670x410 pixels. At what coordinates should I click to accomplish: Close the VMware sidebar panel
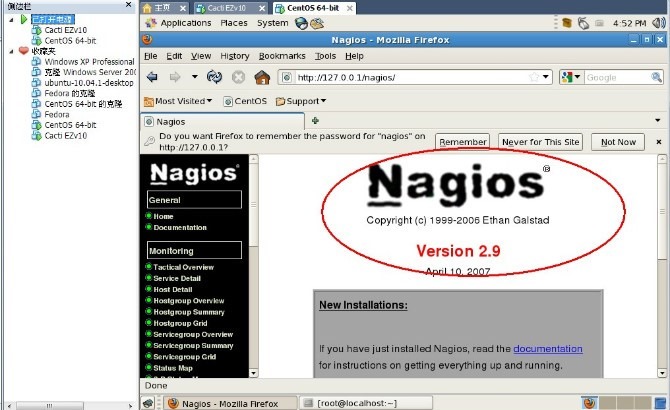point(128,5)
